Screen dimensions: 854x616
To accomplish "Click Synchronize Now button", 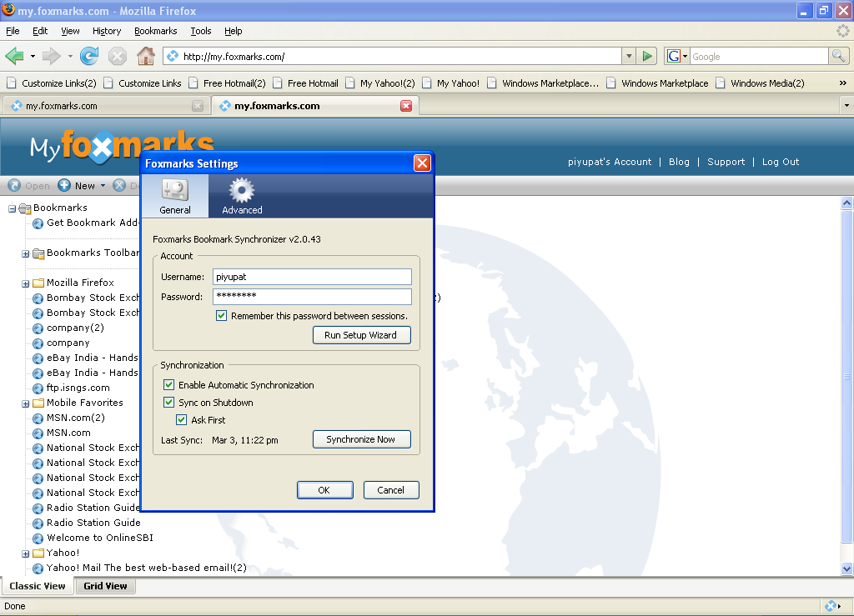I will pyautogui.click(x=360, y=439).
